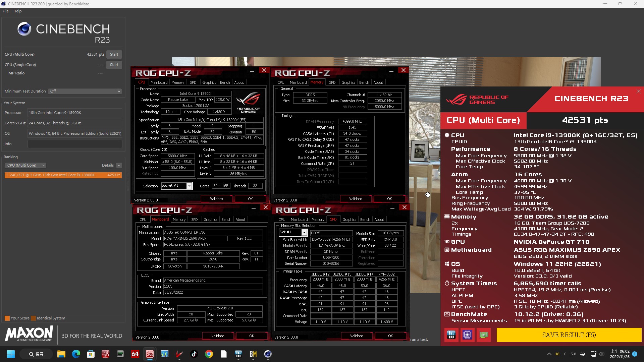
Task: Click Validate in the CPU-tab CPU-Z window
Action: point(216,199)
